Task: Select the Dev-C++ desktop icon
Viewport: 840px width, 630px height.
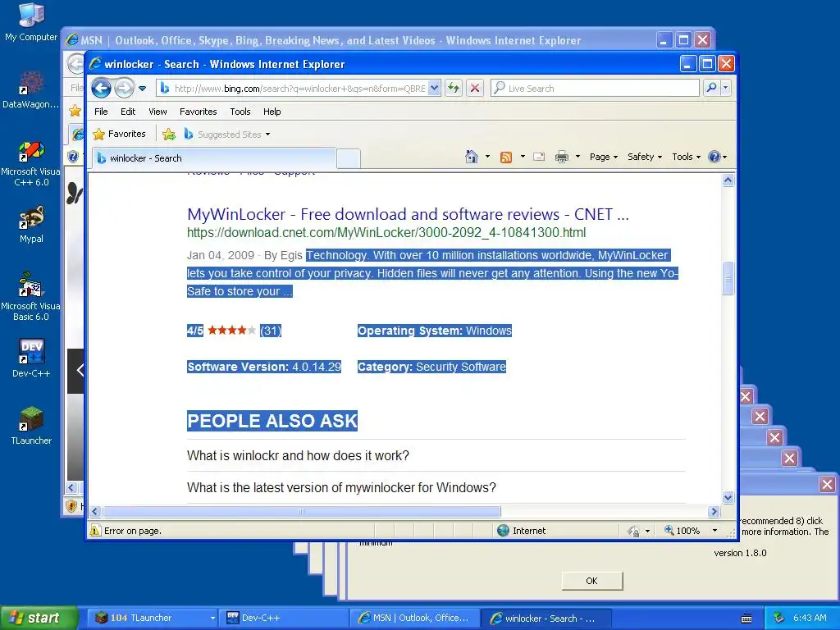Action: tap(31, 358)
